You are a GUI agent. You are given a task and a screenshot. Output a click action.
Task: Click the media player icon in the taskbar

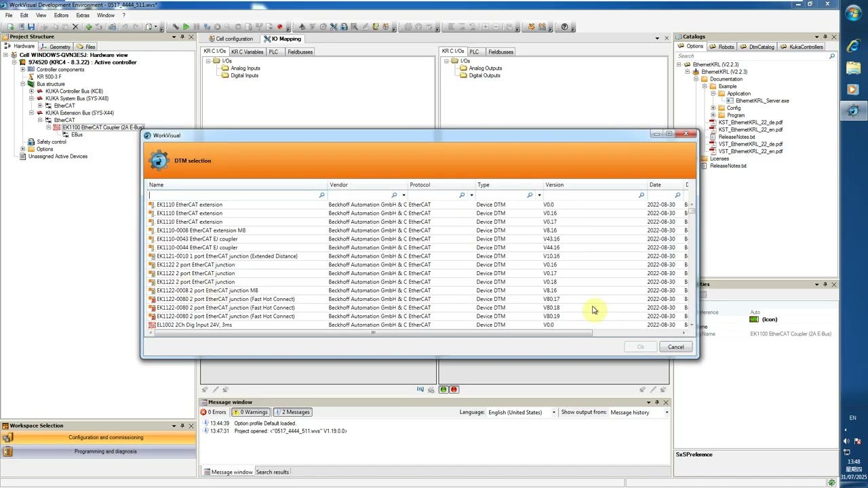click(x=853, y=89)
